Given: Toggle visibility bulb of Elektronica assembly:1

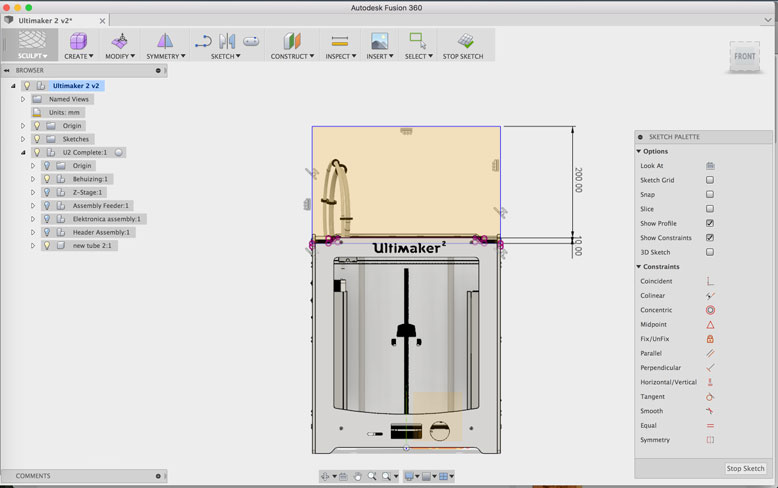Looking at the screenshot, I should coord(47,219).
